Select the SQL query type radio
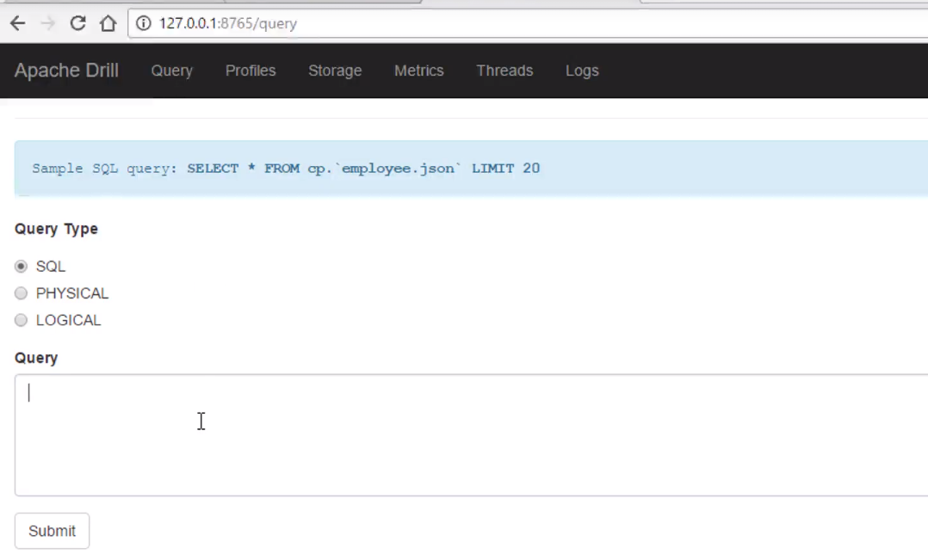 (x=22, y=266)
